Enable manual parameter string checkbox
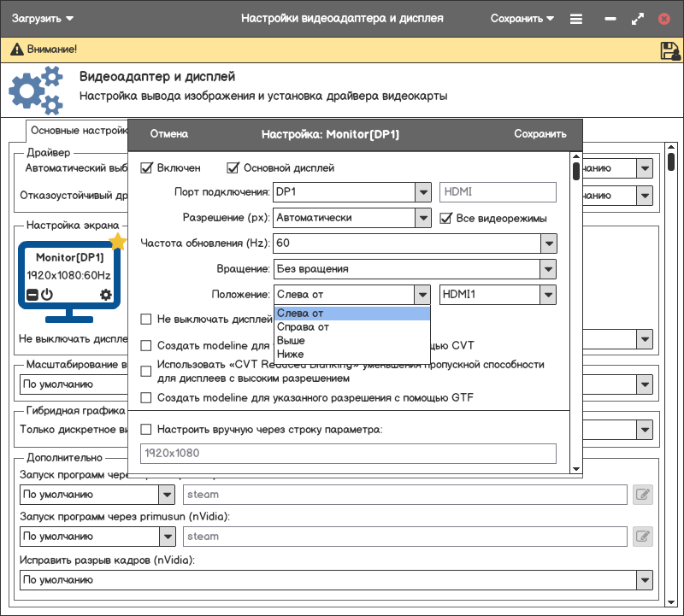 [146, 429]
